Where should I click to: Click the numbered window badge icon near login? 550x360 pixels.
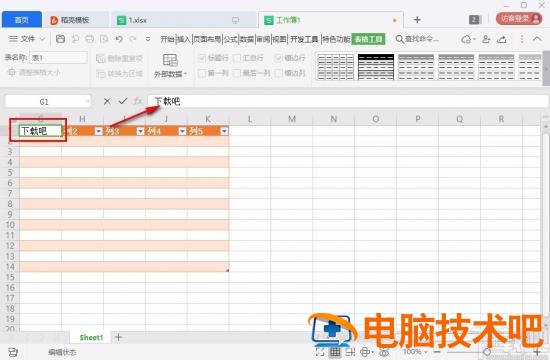[474, 20]
